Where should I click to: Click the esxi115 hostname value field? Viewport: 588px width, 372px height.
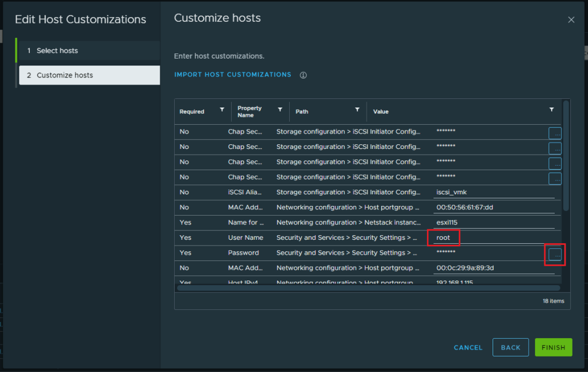point(493,223)
